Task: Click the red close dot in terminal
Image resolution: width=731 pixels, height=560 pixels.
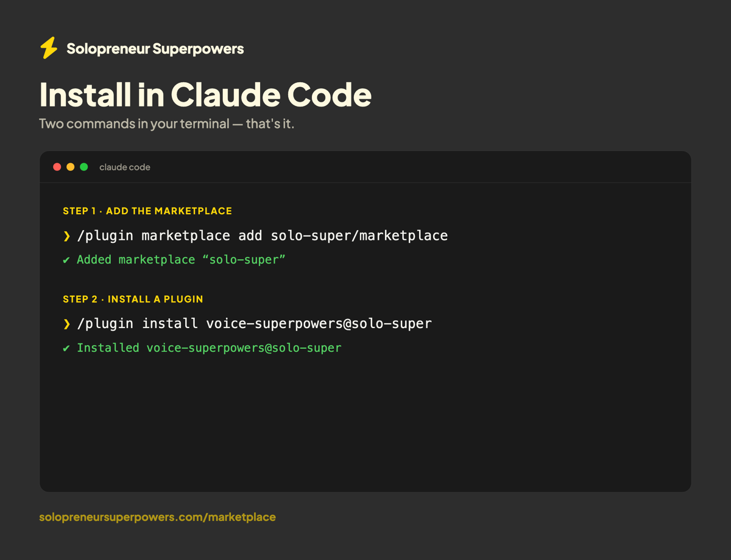Action: (57, 167)
